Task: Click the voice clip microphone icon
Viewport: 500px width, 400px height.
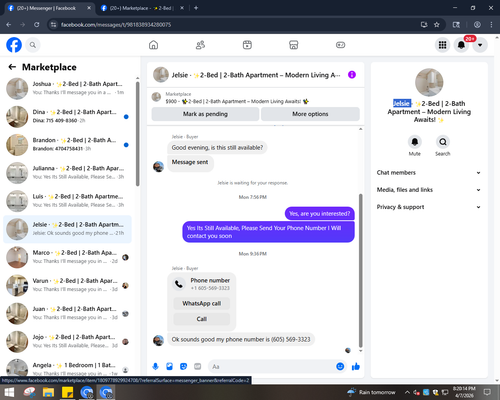Action: point(155,367)
